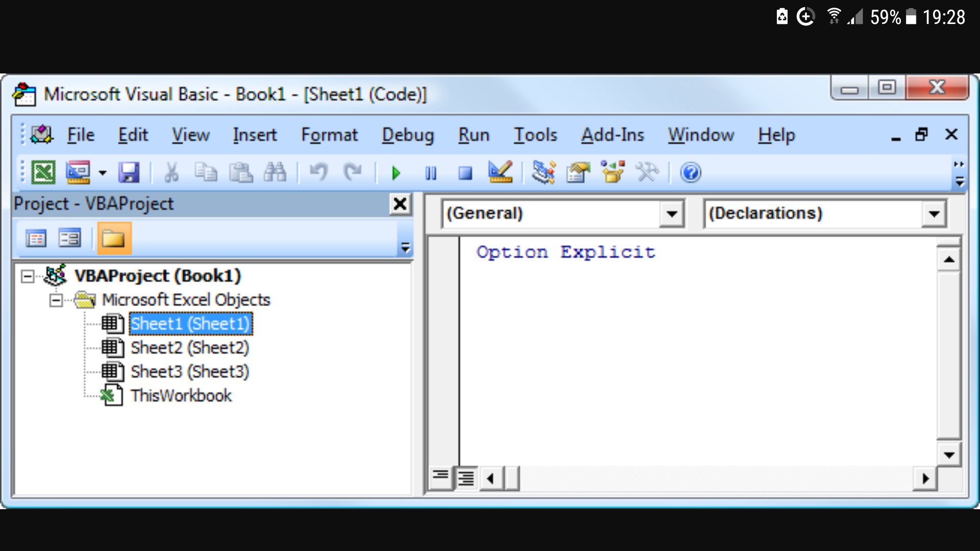Open the Edit menu

point(133,135)
